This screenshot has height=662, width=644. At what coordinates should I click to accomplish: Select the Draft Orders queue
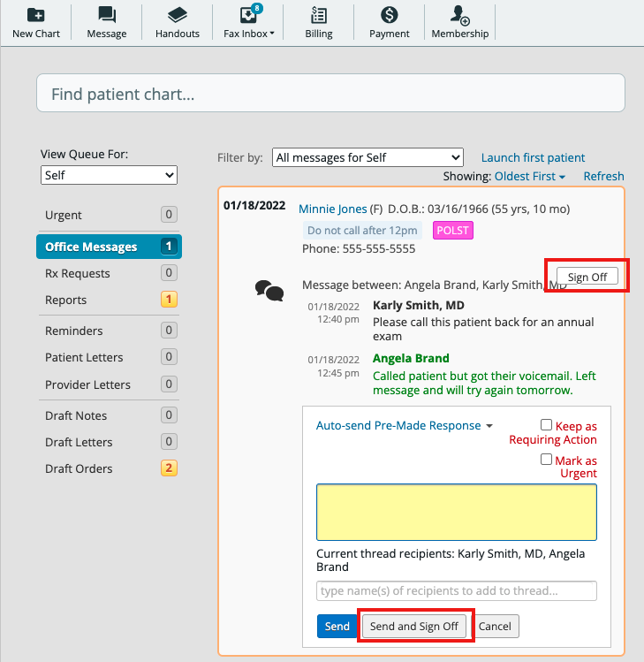coord(109,468)
